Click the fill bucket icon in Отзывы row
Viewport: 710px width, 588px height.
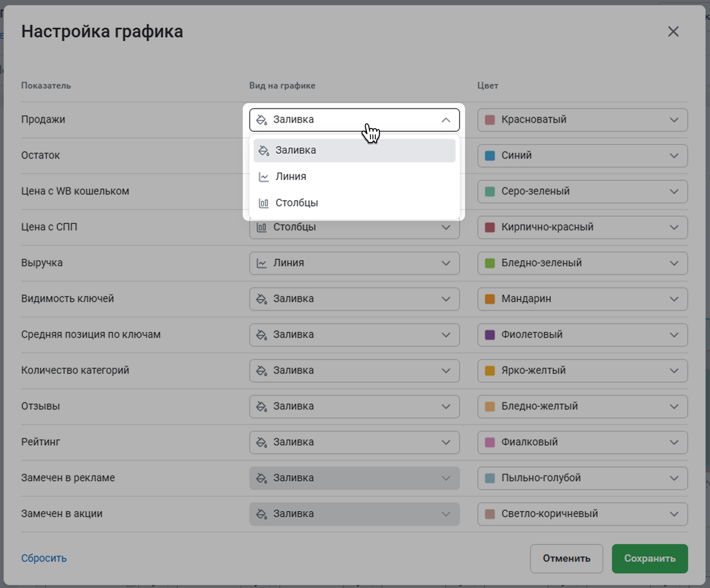coord(261,406)
